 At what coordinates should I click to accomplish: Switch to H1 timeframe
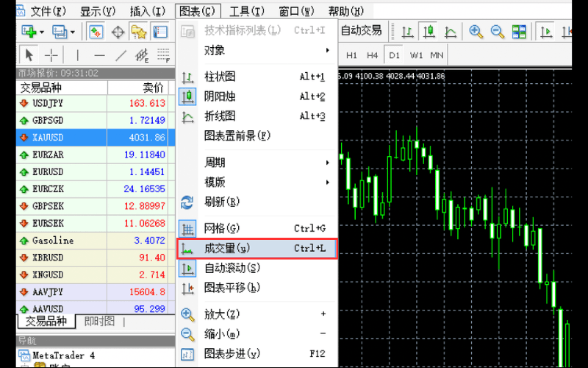click(x=351, y=56)
